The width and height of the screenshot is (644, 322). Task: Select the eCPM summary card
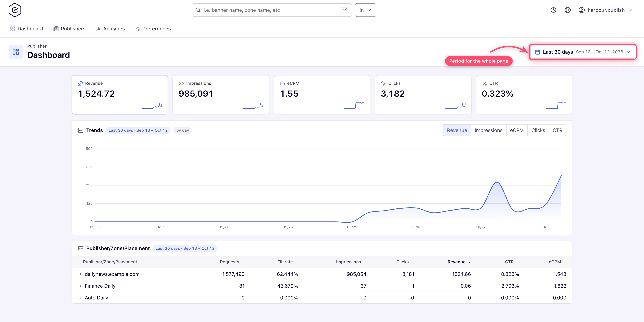click(322, 95)
